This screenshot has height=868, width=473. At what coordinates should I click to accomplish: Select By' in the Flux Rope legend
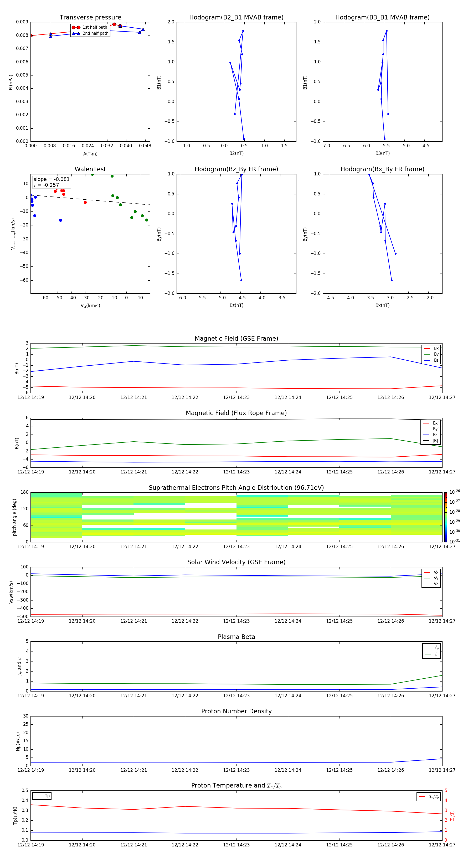tap(431, 429)
